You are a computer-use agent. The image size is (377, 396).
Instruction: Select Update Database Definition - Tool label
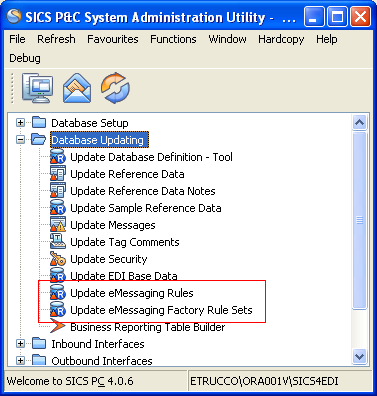pyautogui.click(x=151, y=157)
